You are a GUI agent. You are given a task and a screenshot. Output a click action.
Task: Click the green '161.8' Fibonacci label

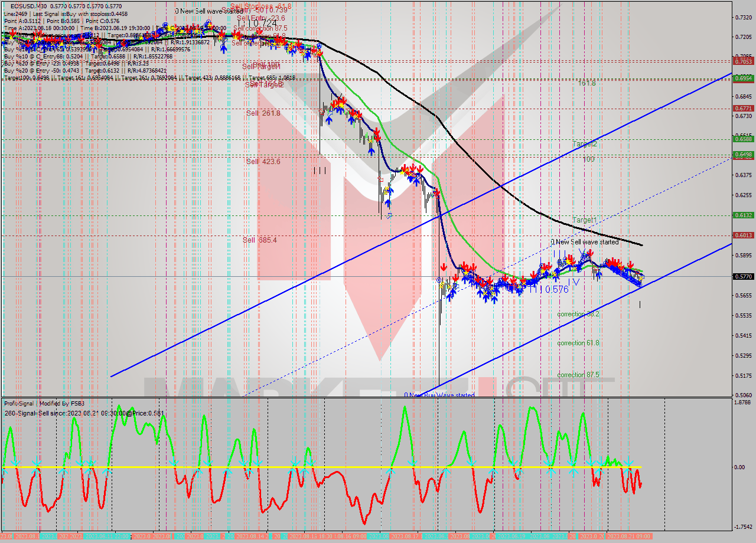click(587, 84)
